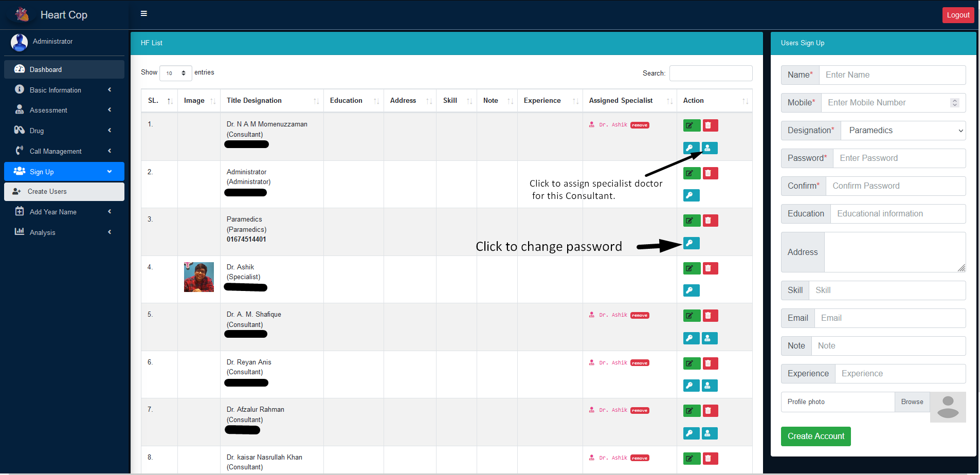980x475 pixels.
Task: Click the Search input field
Action: pyautogui.click(x=710, y=74)
